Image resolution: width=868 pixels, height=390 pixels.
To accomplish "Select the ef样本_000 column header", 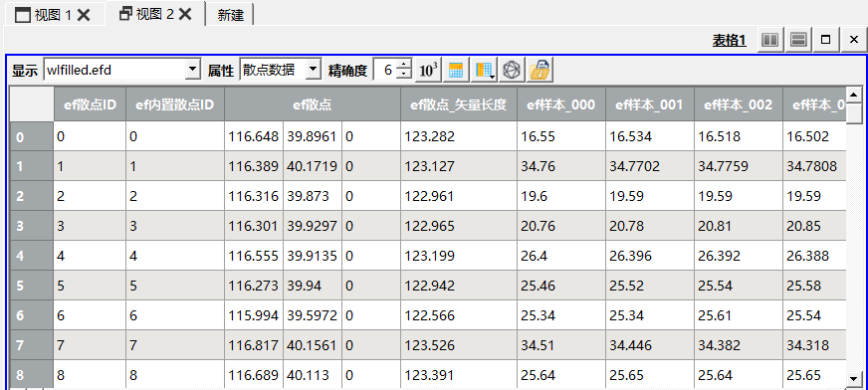I will [x=561, y=104].
